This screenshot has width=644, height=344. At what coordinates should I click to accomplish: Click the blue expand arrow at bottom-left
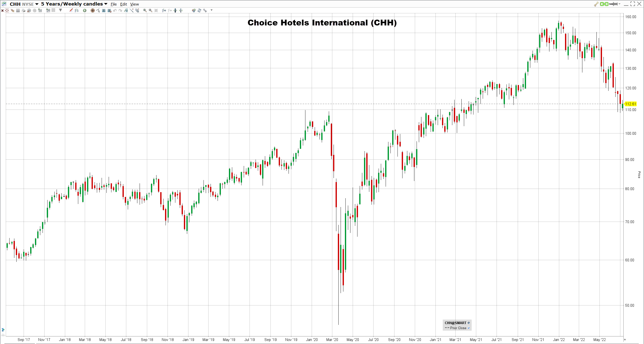tap(3, 330)
